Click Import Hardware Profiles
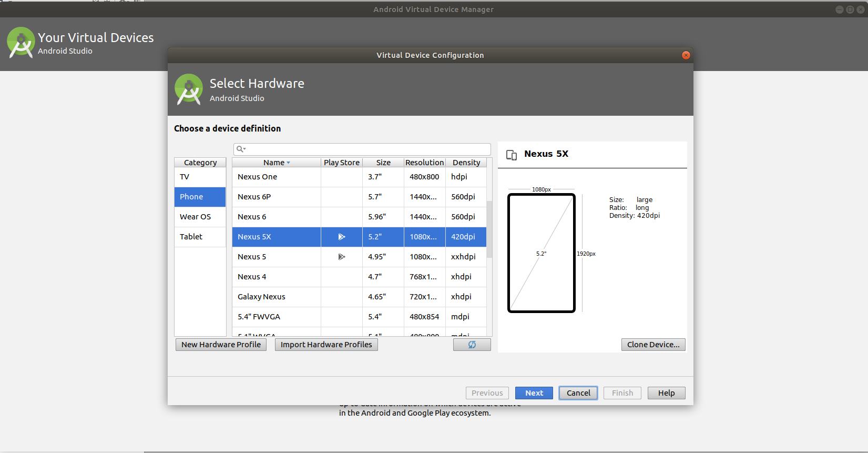 326,345
